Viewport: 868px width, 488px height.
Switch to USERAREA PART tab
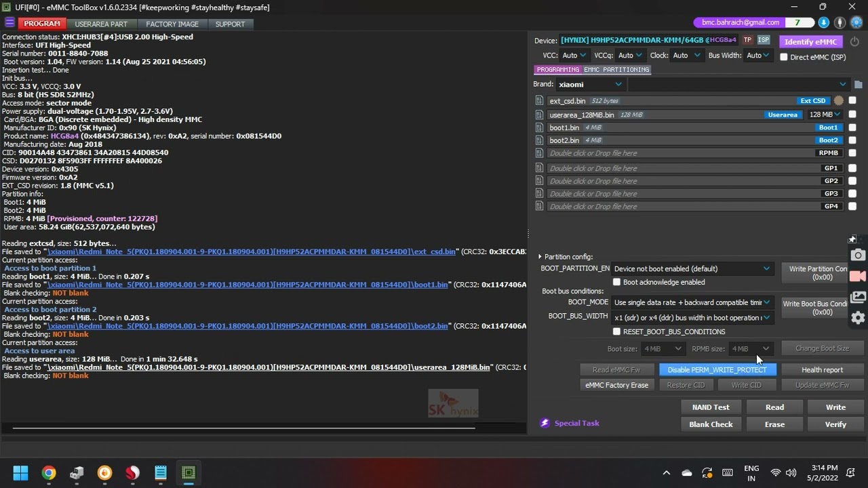tap(101, 24)
